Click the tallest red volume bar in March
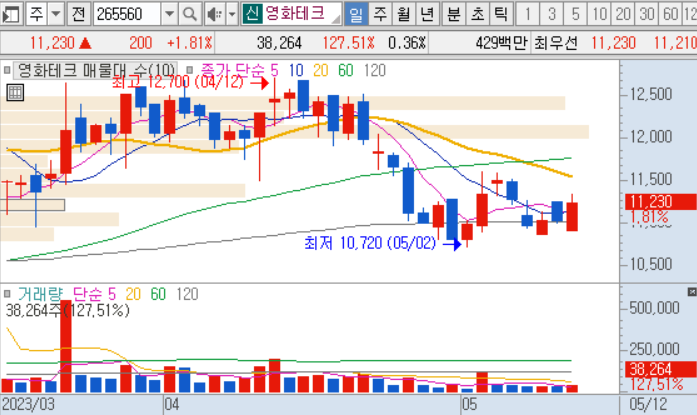 (66, 346)
